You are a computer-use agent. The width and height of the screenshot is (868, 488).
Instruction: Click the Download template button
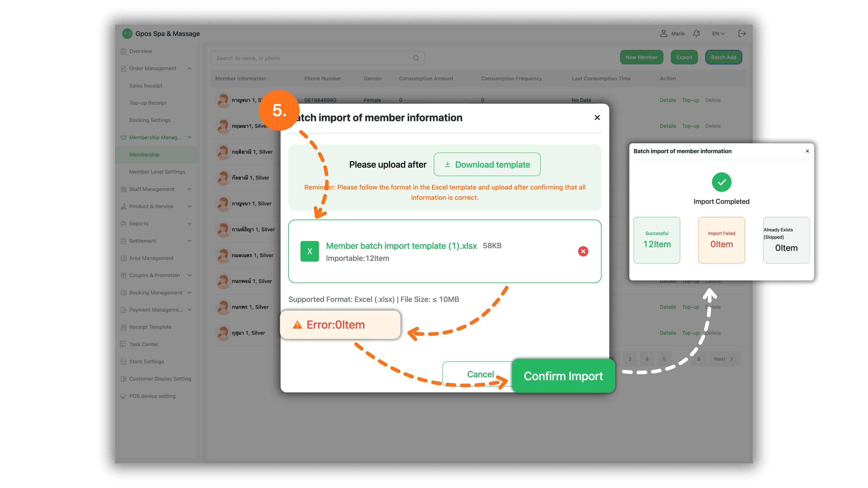pyautogui.click(x=487, y=164)
